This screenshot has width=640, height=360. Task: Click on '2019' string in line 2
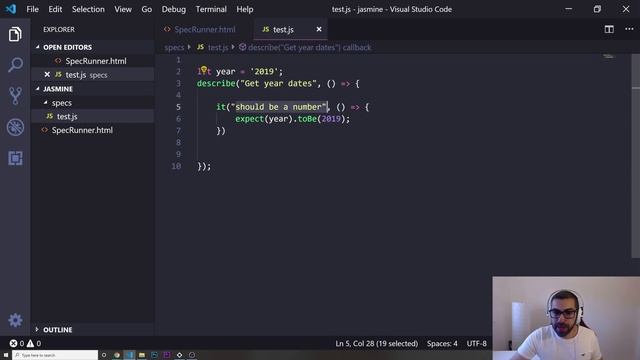(264, 71)
